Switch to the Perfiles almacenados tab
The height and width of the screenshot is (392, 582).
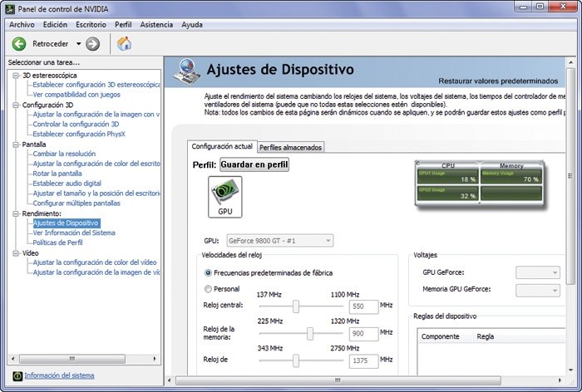point(290,148)
